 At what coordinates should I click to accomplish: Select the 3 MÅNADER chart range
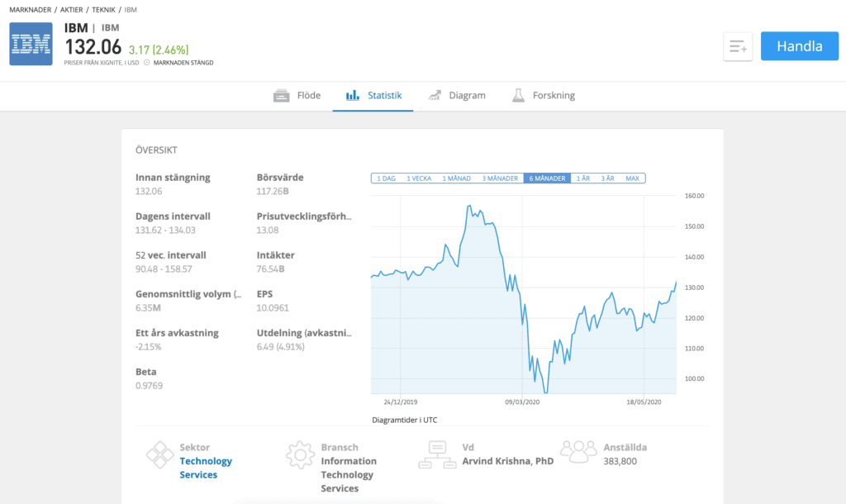500,178
